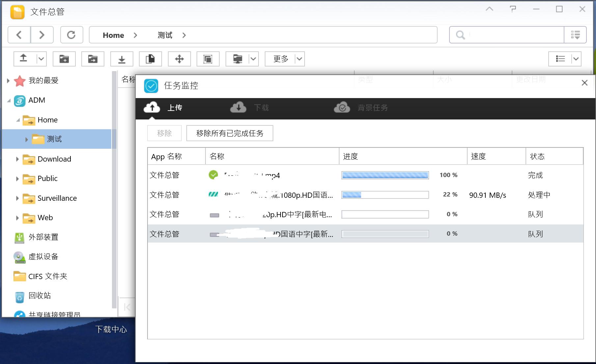Open the 回收站 (recycle bin) in sidebar
This screenshot has width=596, height=364.
(x=40, y=296)
